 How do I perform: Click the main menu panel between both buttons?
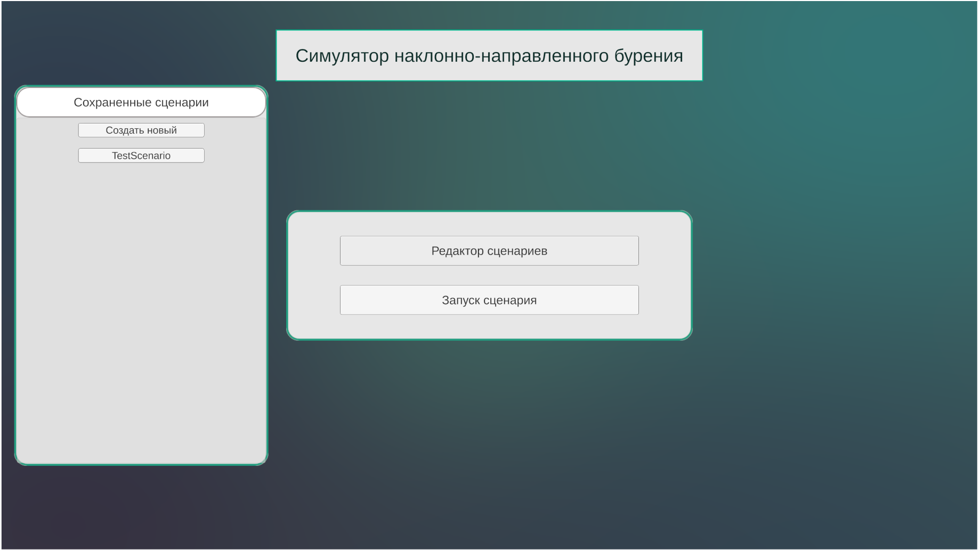tap(489, 275)
